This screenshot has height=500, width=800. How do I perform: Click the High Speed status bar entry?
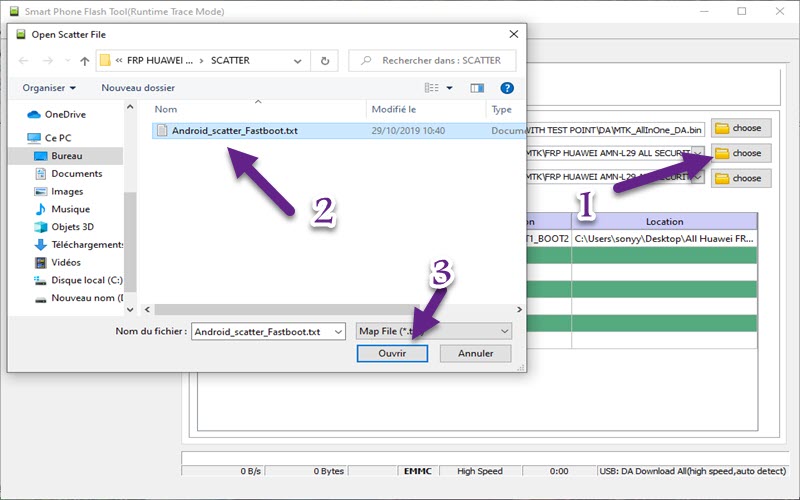click(x=480, y=471)
